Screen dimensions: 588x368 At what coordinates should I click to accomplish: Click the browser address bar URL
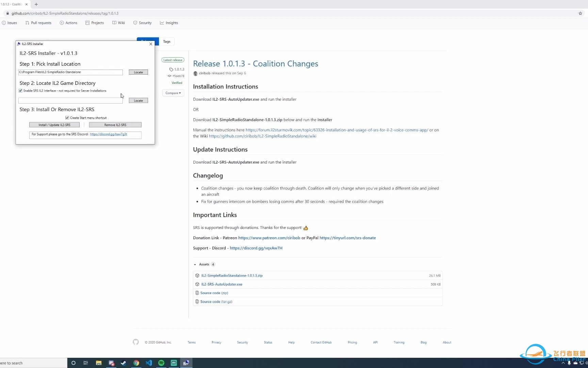pyautogui.click(x=65, y=13)
